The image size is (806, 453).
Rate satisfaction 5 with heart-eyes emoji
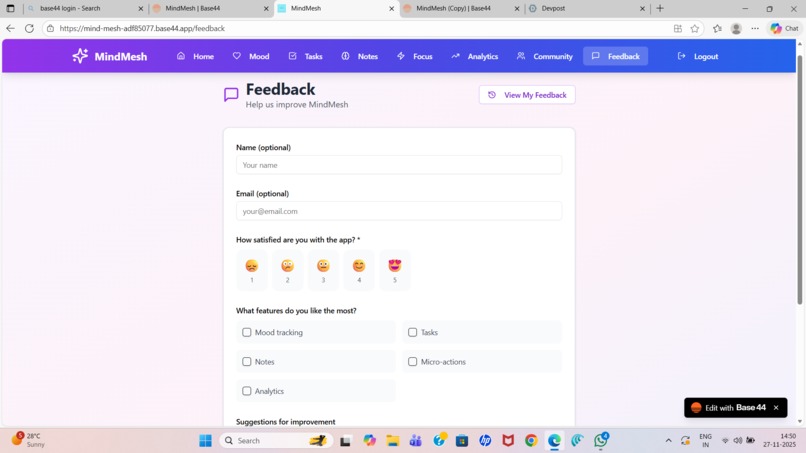395,270
